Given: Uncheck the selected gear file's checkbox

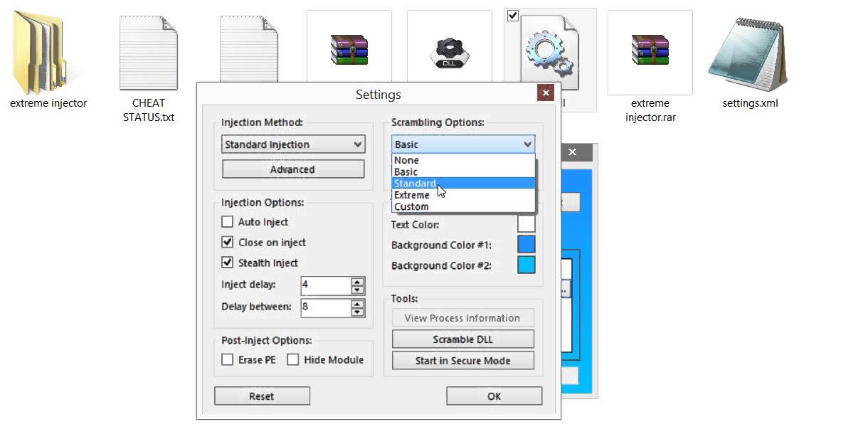Looking at the screenshot, I should click(512, 15).
